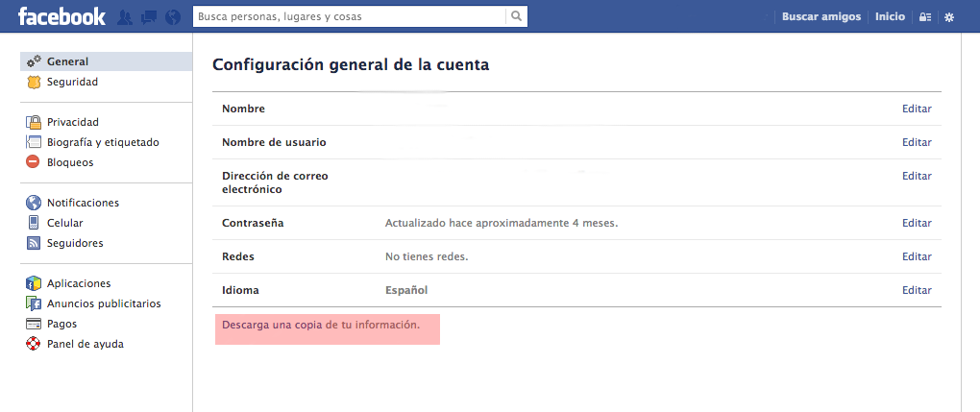Go to Biografía y etiquetado settings

[x=103, y=142]
